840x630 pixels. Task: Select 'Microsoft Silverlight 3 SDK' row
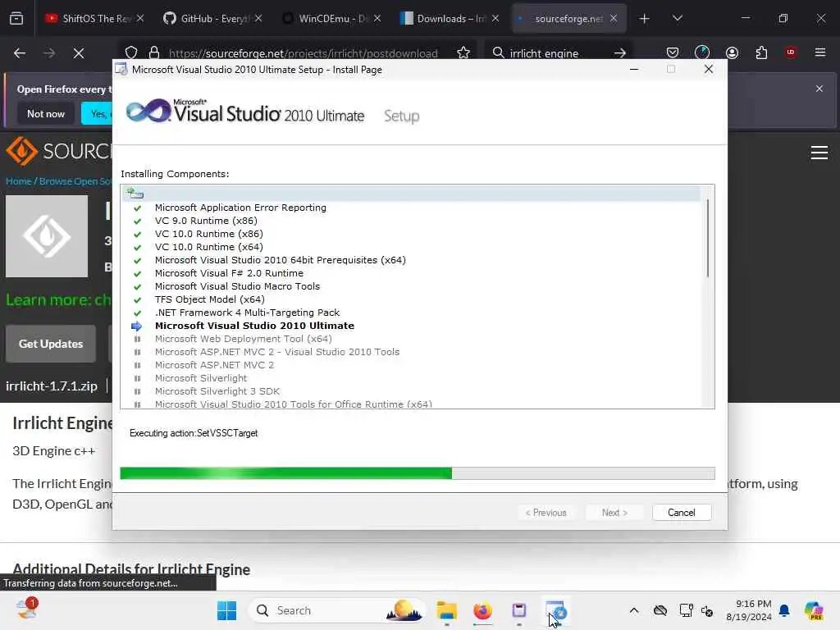[217, 391]
